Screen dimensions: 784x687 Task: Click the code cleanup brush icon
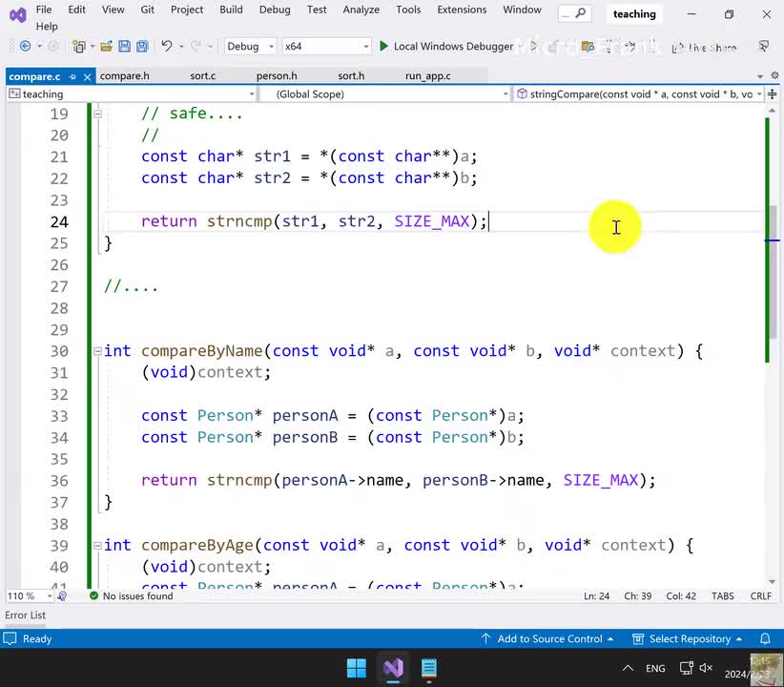coord(63,596)
